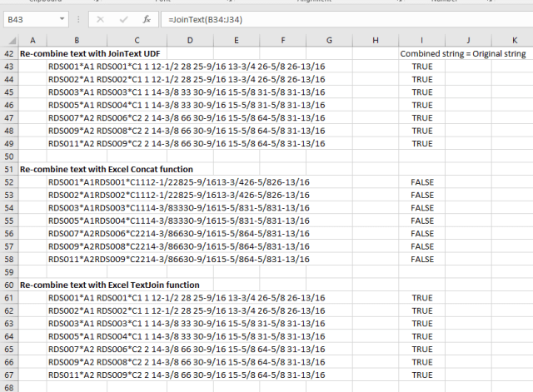Click the TRUE value in row 67
Image resolution: width=533 pixels, height=392 pixels.
(x=421, y=375)
